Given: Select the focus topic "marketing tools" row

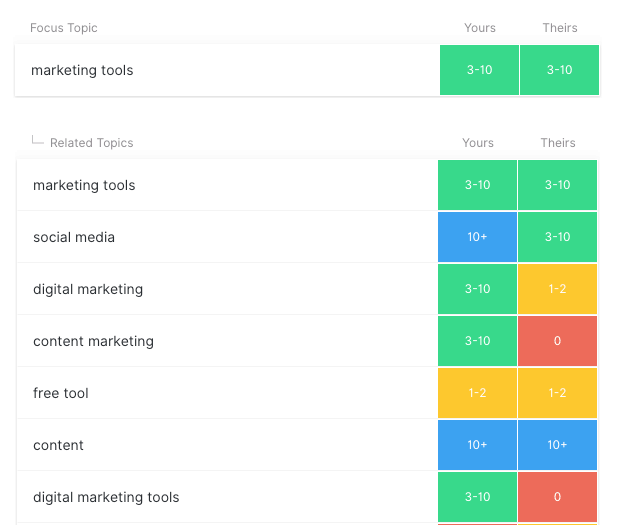Looking at the screenshot, I should (82, 70).
